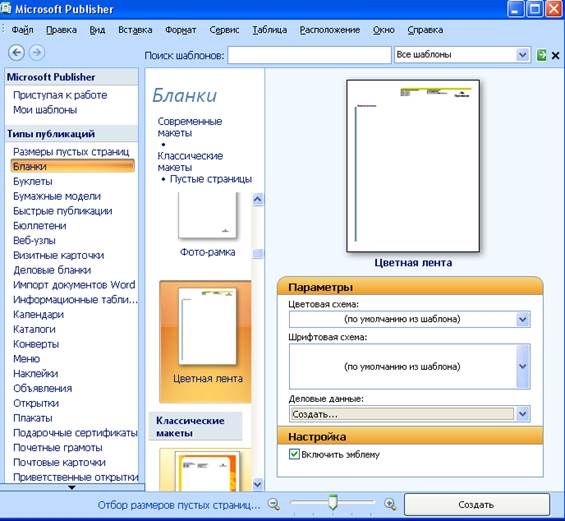This screenshot has width=565, height=521.
Task: Select 'Открытки' publication type
Action: [36, 403]
